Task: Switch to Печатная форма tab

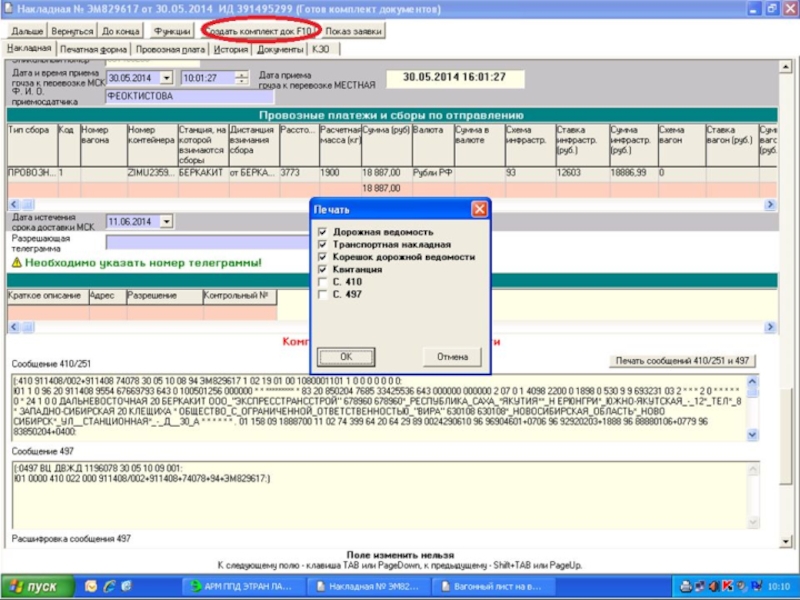Action: point(93,48)
